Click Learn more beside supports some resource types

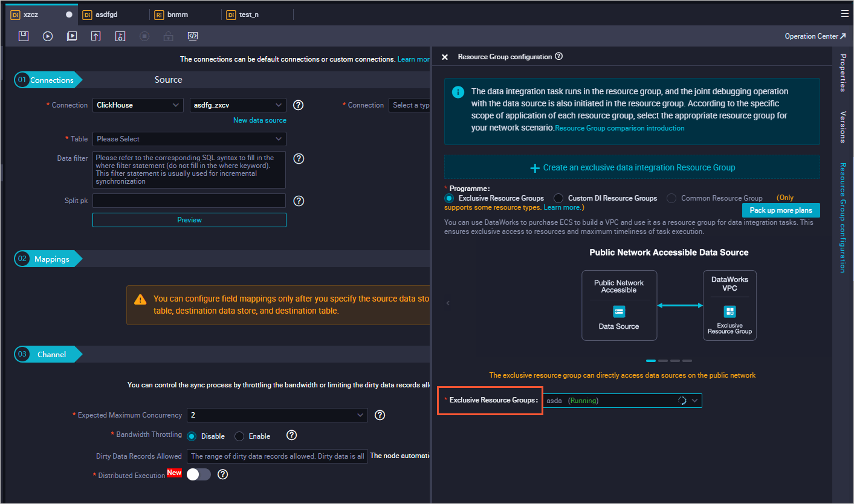coord(561,207)
